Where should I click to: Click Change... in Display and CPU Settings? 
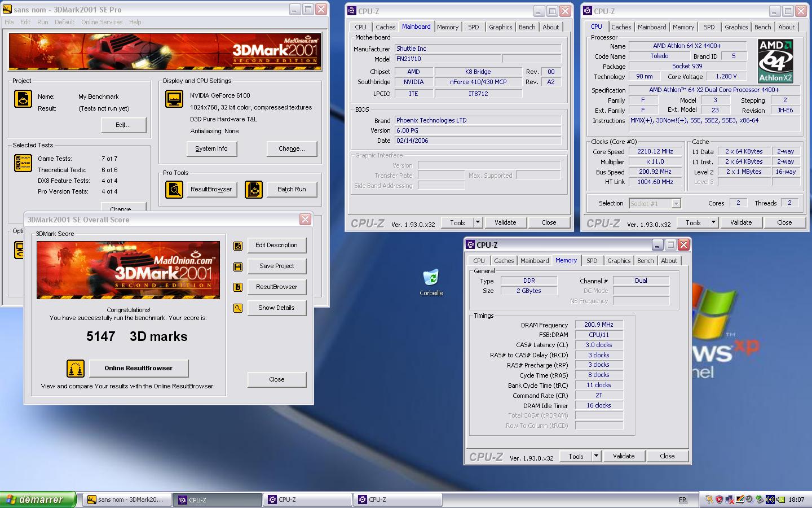(292, 148)
